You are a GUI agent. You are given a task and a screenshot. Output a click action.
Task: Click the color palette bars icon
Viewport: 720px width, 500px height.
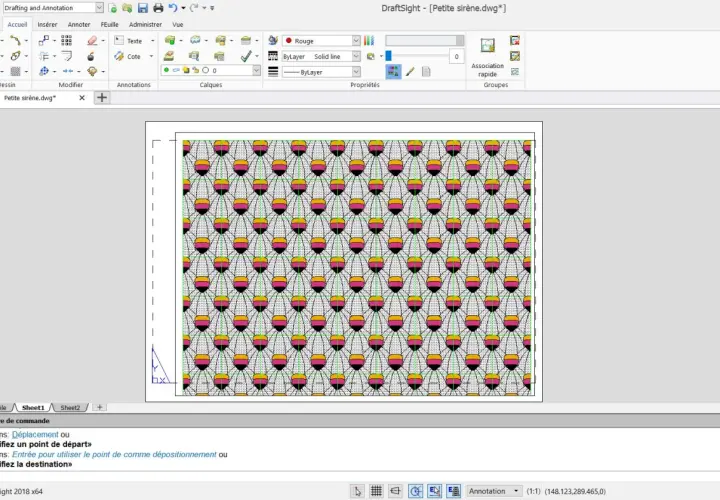pyautogui.click(x=369, y=41)
